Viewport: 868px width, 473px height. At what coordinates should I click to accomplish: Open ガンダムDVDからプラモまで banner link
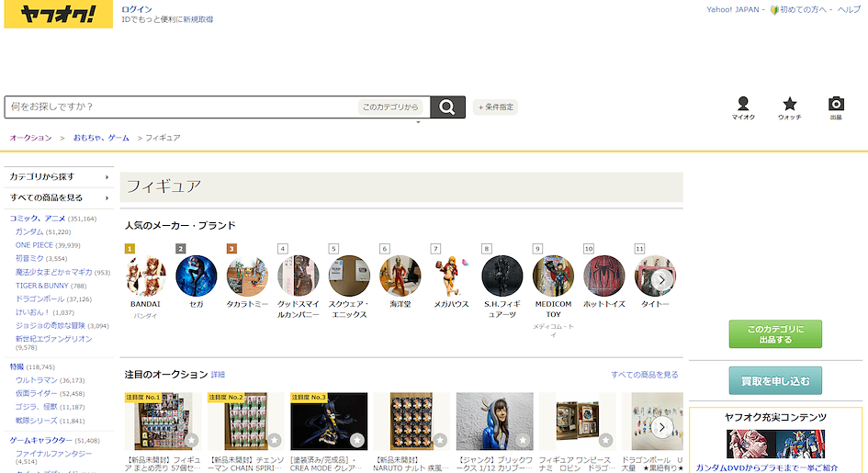tap(767, 468)
